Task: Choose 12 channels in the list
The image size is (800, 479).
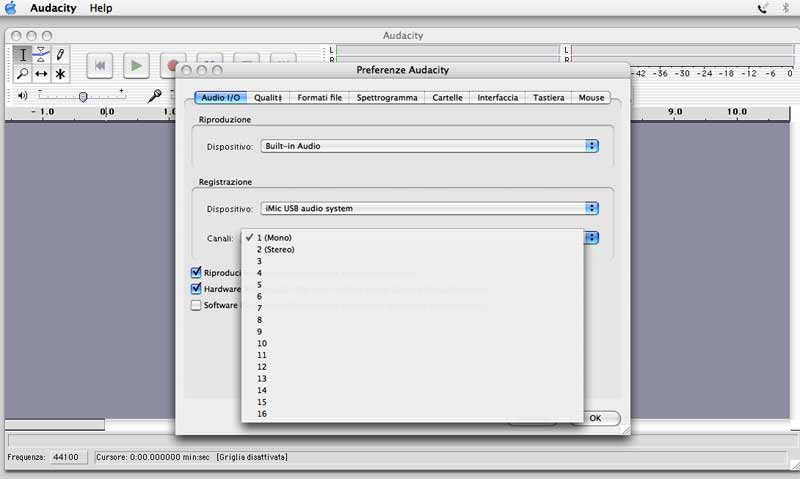Action: (412, 367)
